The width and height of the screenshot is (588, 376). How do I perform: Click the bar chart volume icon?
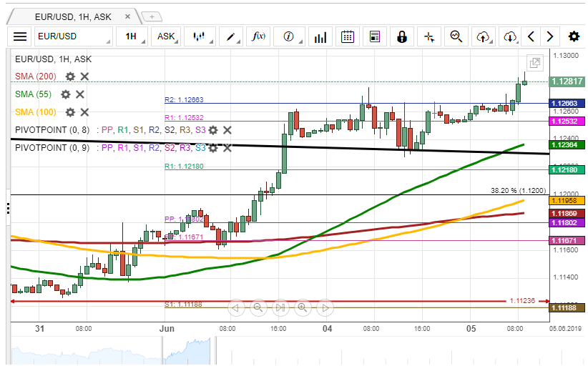[320, 36]
